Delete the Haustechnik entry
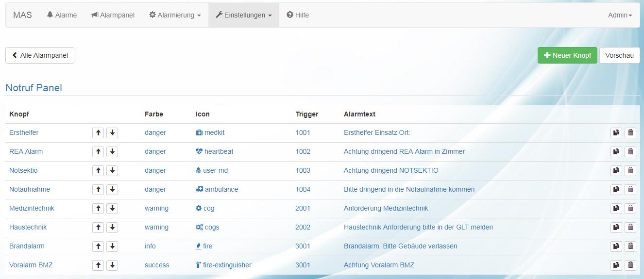The height and width of the screenshot is (279, 644). point(630,228)
